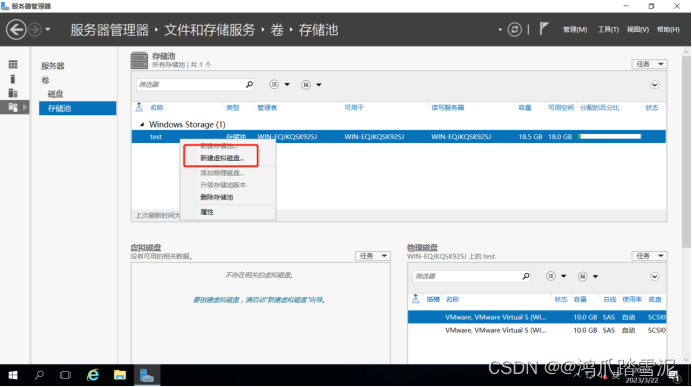Click the storage pool filter input field
This screenshot has height=387, width=692.
(x=190, y=84)
